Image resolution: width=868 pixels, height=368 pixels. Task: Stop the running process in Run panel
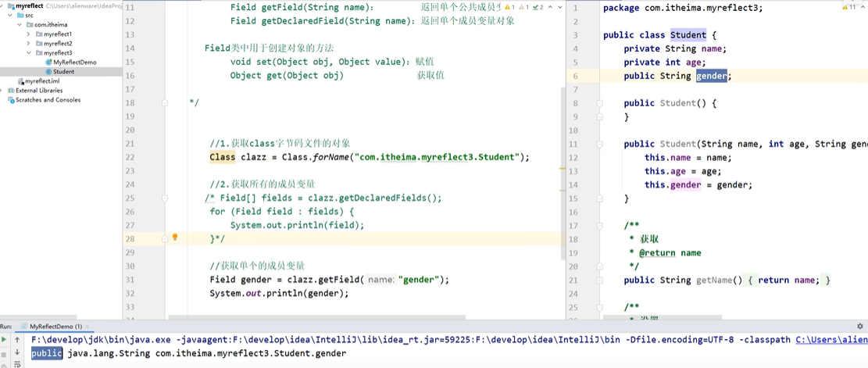tap(5, 354)
